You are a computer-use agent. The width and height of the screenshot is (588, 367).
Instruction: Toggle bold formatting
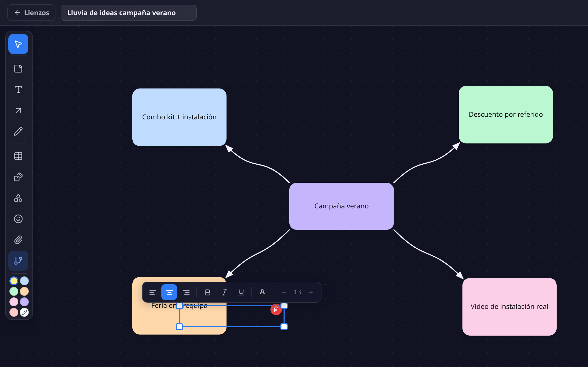208,292
